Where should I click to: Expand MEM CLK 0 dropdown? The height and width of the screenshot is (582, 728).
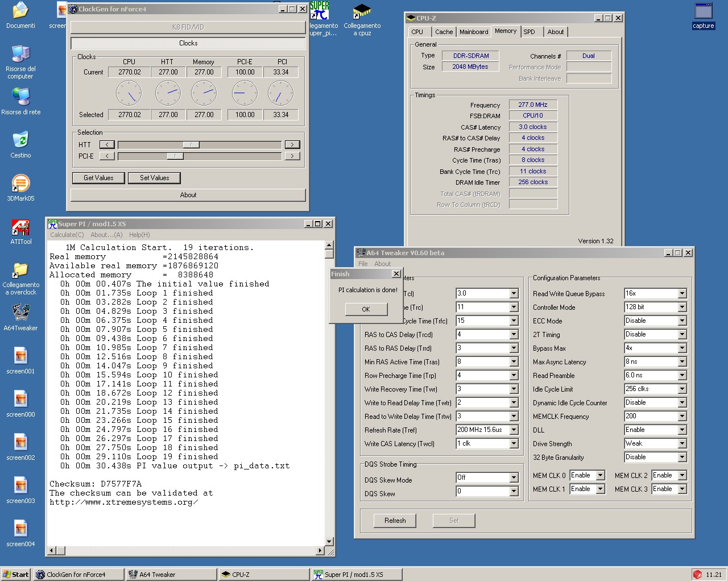(x=600, y=476)
